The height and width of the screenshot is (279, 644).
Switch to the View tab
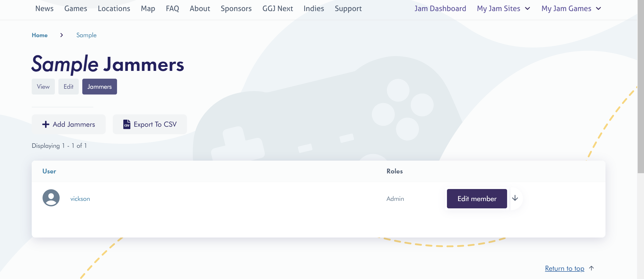click(x=43, y=87)
